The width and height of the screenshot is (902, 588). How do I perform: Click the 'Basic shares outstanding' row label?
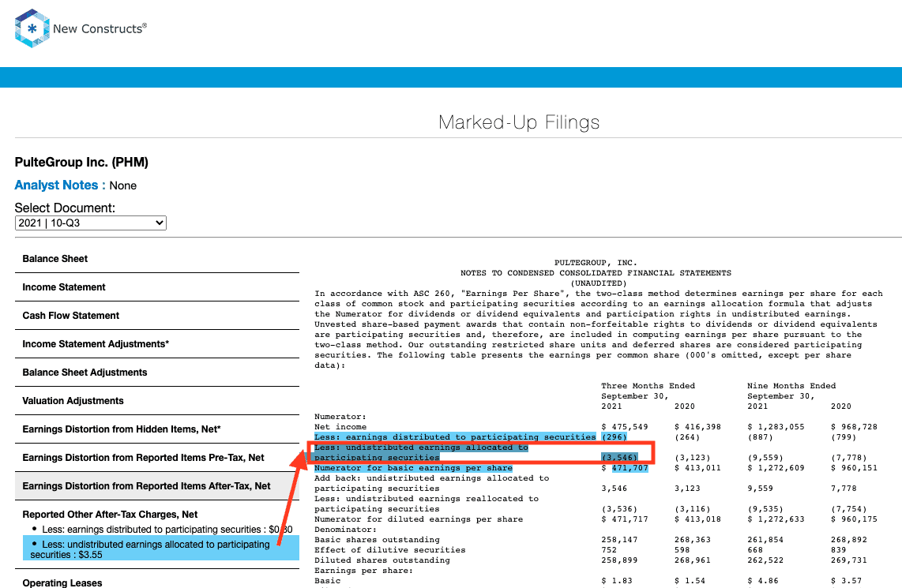pyautogui.click(x=377, y=540)
